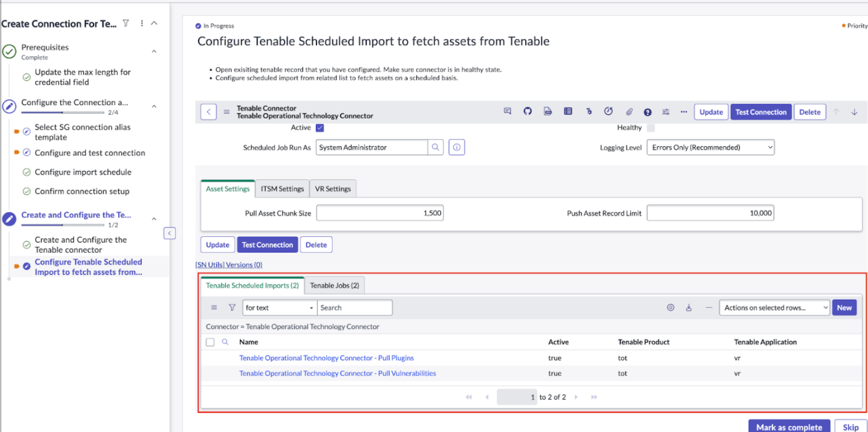The image size is (868, 432).
Task: Click Update button in form header
Action: click(x=711, y=112)
